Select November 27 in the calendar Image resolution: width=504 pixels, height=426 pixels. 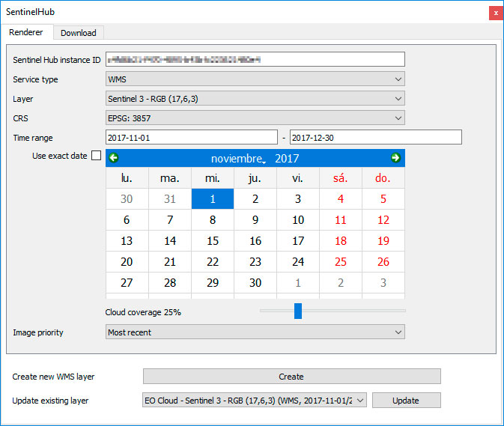click(127, 282)
